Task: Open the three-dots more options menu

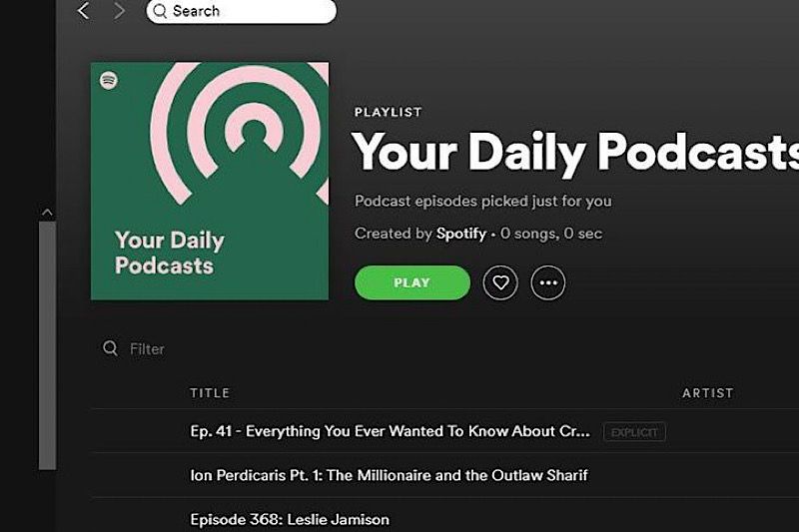Action: point(548,282)
